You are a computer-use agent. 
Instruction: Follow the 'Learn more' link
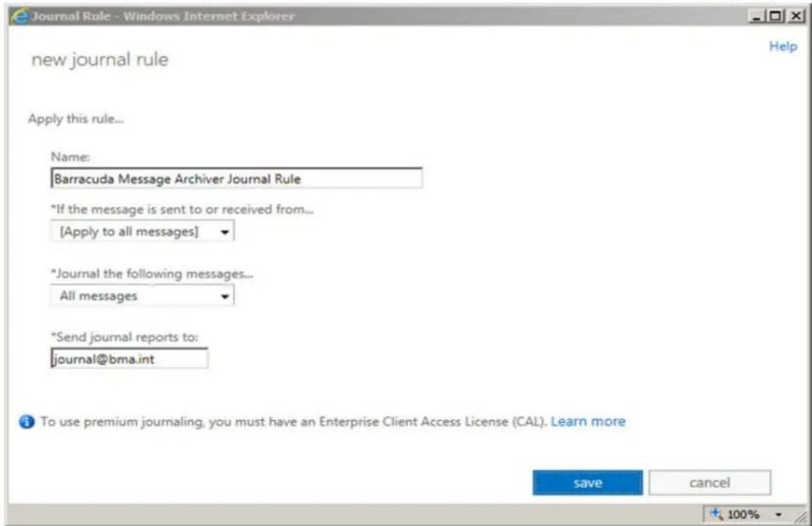pos(588,422)
